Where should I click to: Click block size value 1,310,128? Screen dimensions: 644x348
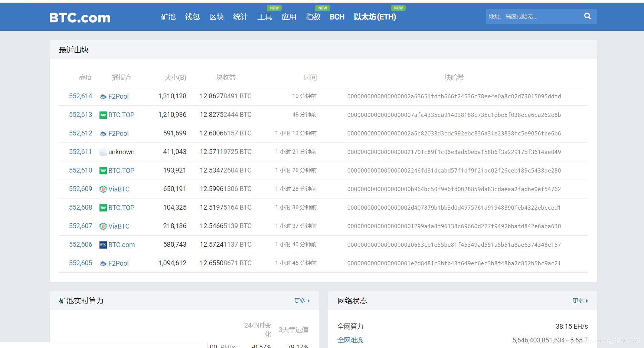click(x=172, y=96)
